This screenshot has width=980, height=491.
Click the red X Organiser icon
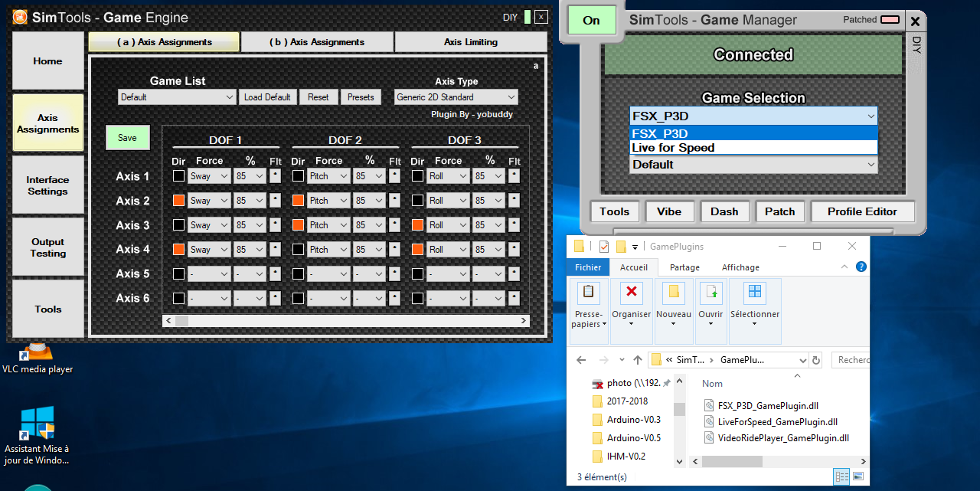(x=631, y=293)
